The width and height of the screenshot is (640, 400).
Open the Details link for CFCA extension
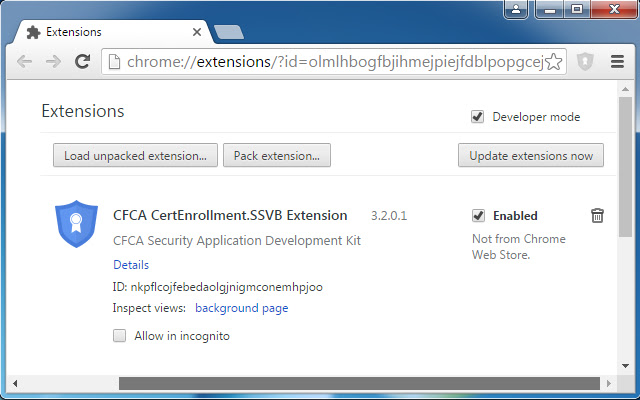(x=131, y=265)
